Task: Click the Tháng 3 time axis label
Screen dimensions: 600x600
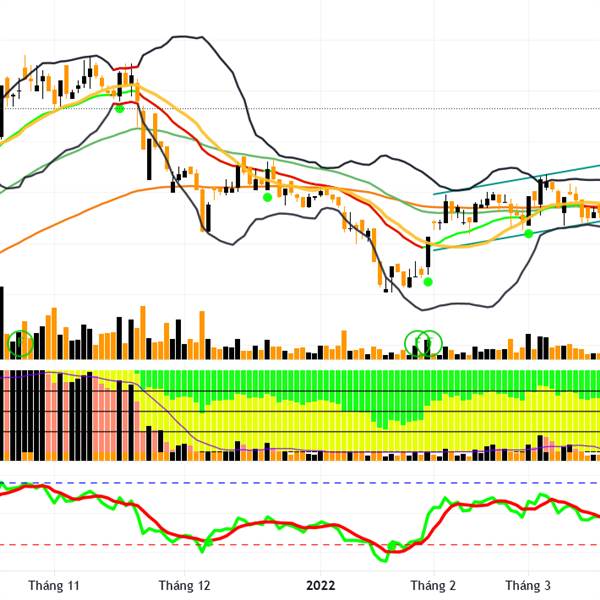Action: (528, 585)
